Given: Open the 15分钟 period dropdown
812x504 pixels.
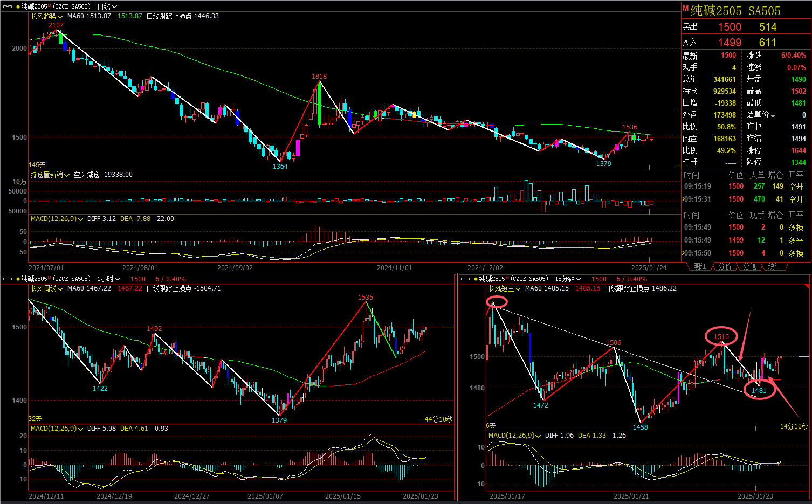Looking at the screenshot, I should pyautogui.click(x=568, y=279).
